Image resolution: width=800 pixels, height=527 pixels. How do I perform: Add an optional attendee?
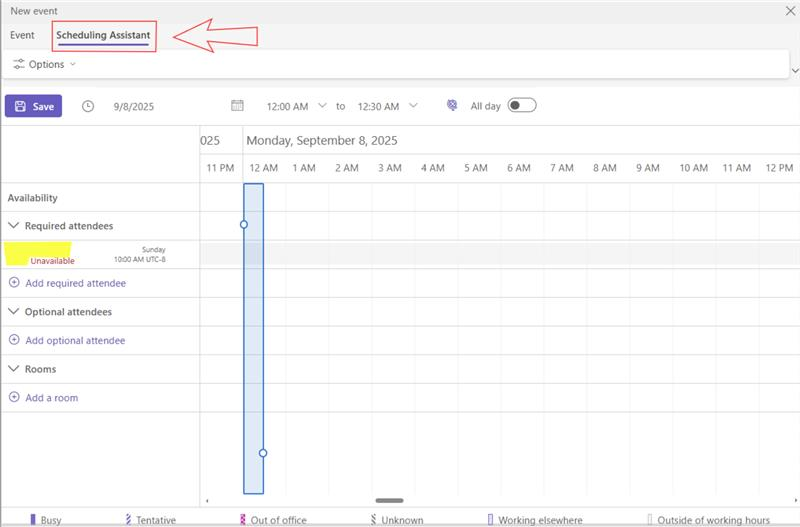tap(75, 340)
